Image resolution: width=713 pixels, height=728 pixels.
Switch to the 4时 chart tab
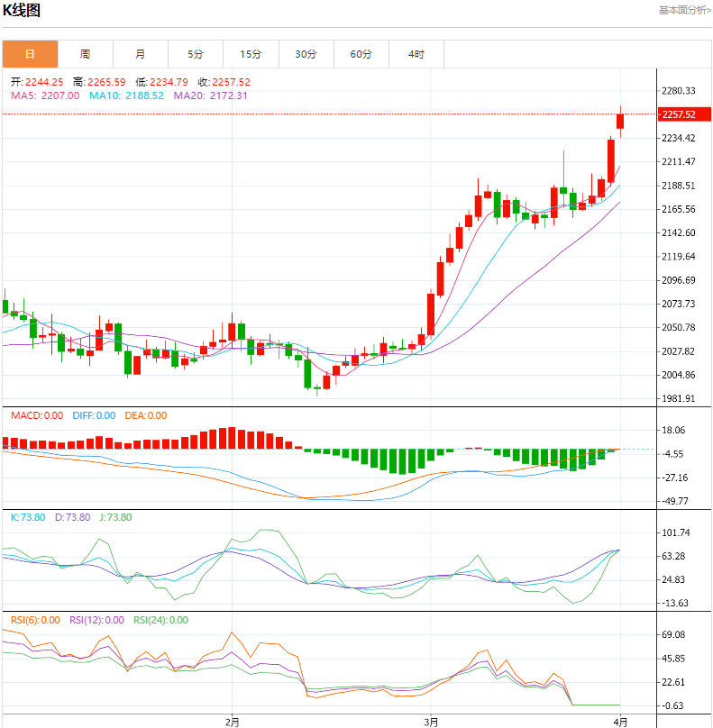[x=416, y=54]
